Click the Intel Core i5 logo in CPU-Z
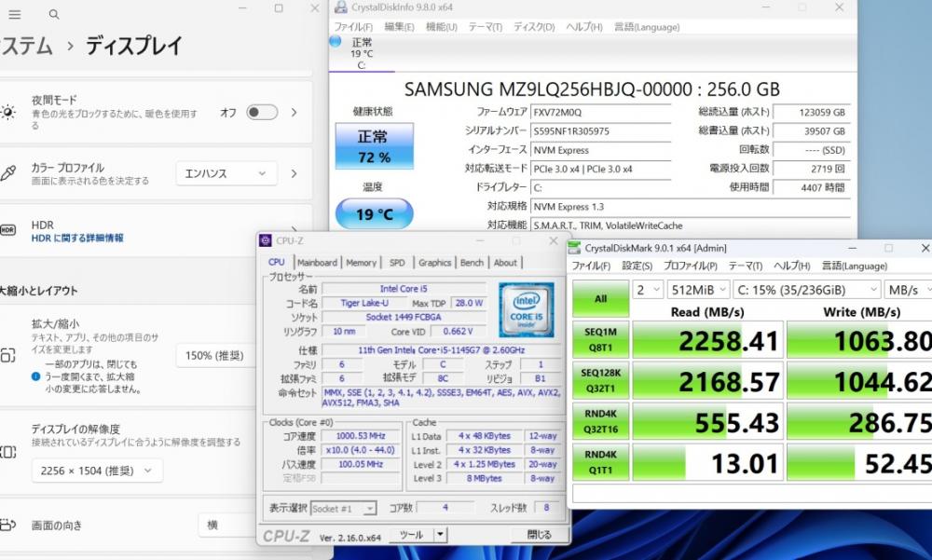This screenshot has height=560, width=932. [526, 309]
